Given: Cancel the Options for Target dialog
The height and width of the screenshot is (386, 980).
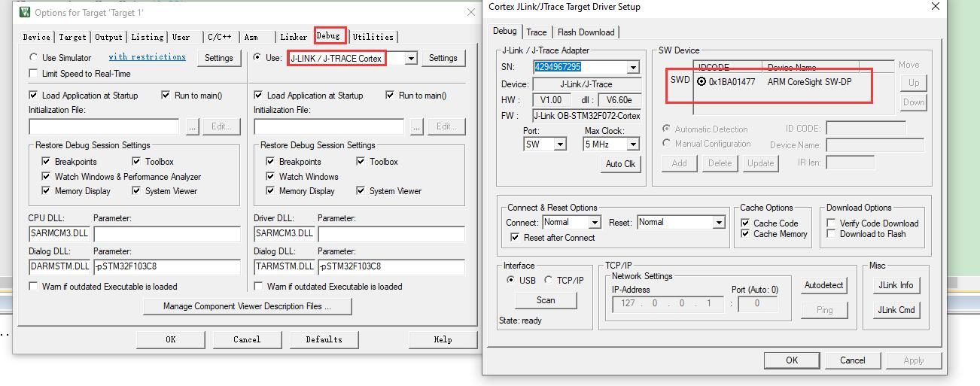Looking at the screenshot, I should pyautogui.click(x=247, y=339).
